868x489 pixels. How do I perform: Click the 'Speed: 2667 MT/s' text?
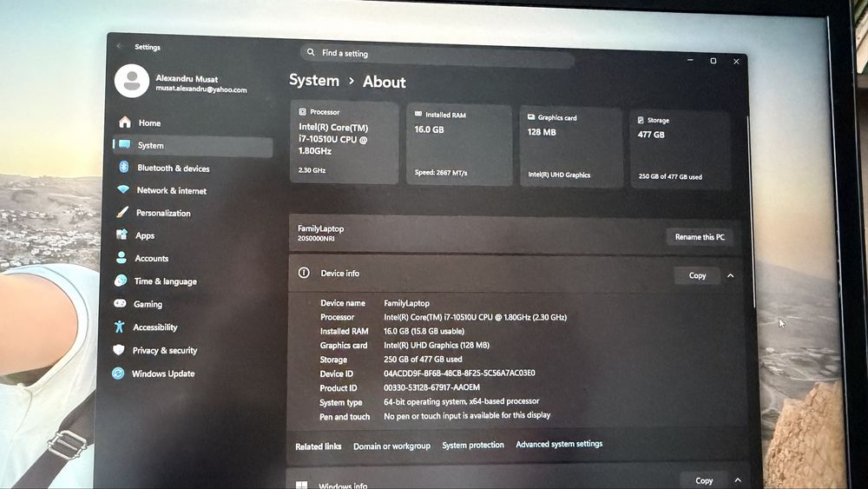coord(441,172)
